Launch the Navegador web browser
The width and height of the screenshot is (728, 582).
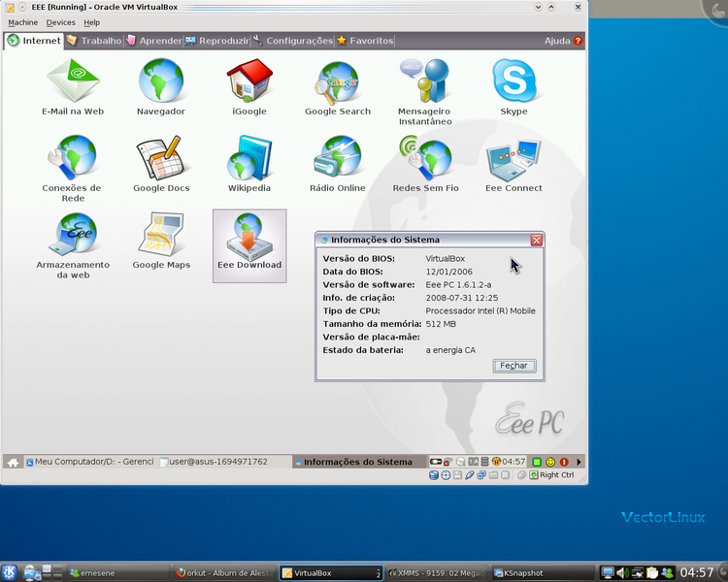[161, 86]
